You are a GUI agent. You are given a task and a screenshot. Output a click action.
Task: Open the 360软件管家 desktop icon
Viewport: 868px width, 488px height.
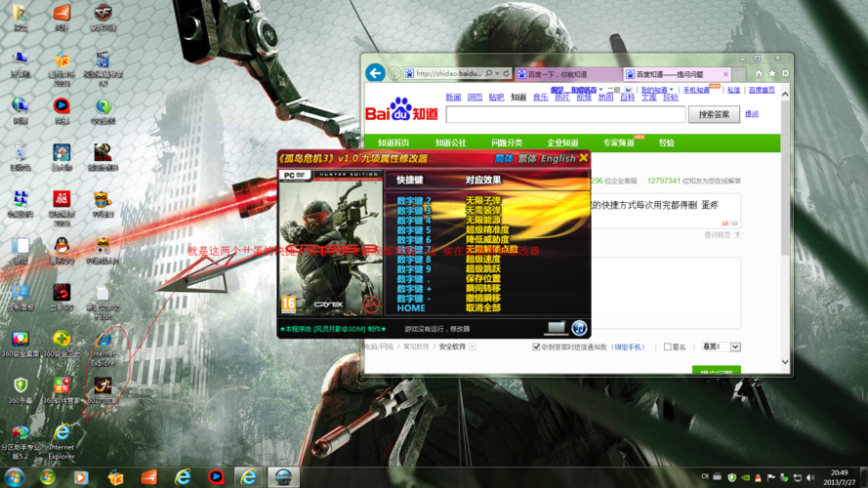(x=62, y=389)
